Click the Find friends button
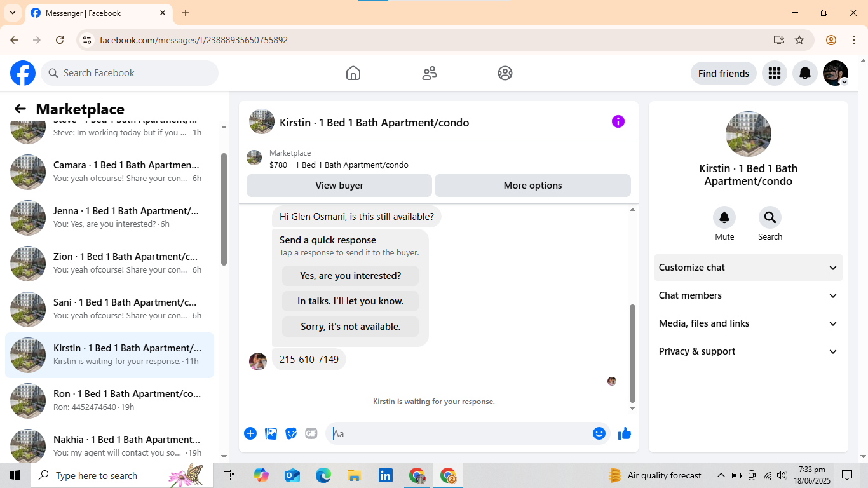This screenshot has width=868, height=488. click(724, 73)
